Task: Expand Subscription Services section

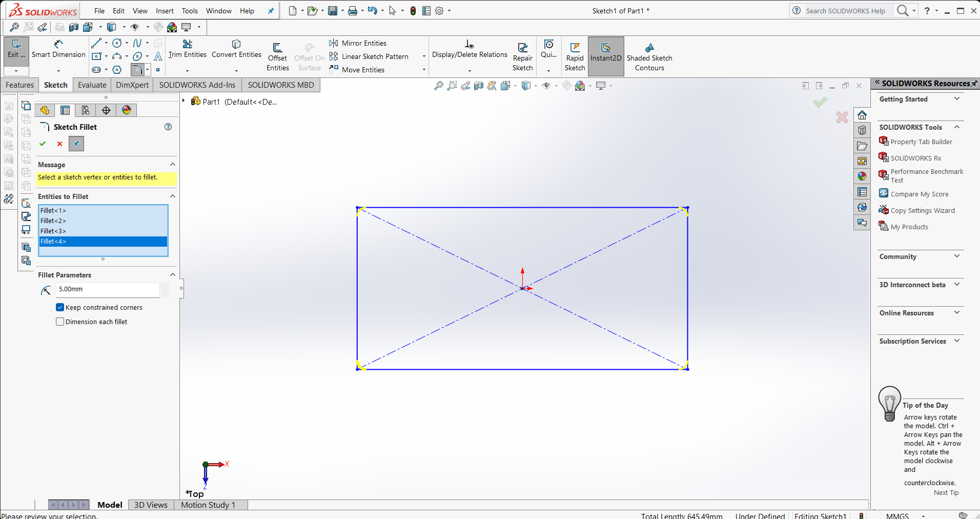Action: tap(957, 341)
